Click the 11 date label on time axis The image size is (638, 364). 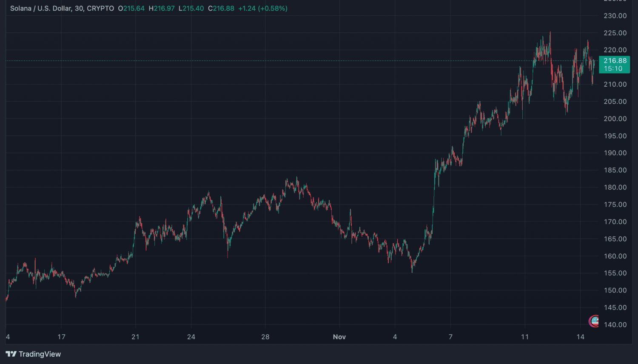(x=525, y=337)
